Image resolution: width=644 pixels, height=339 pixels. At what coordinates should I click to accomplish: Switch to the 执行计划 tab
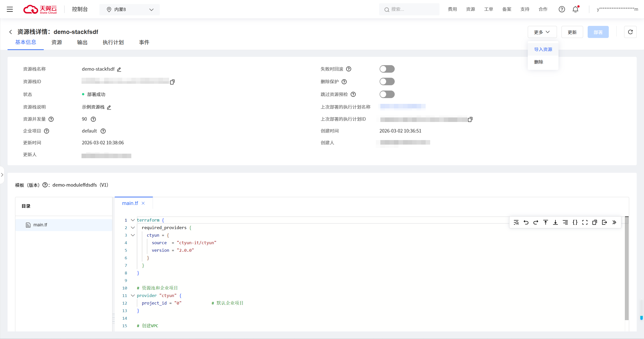(x=113, y=42)
